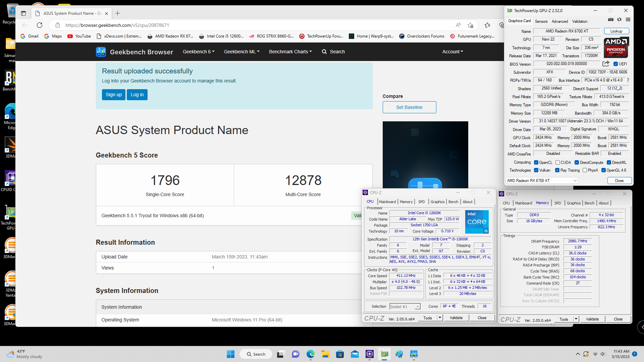Switch to the Advanced tab in GPU-Z

point(560,21)
